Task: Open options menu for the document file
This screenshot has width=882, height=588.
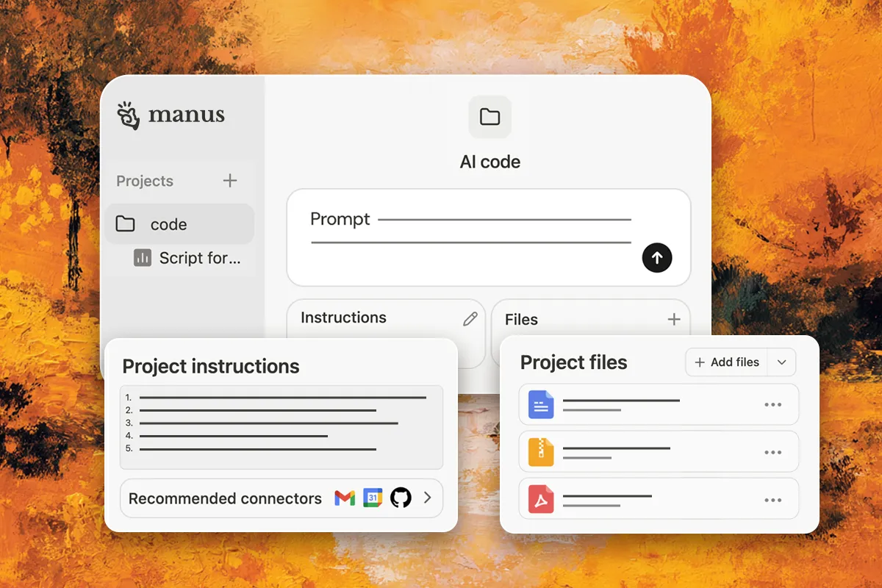Action: [x=772, y=404]
